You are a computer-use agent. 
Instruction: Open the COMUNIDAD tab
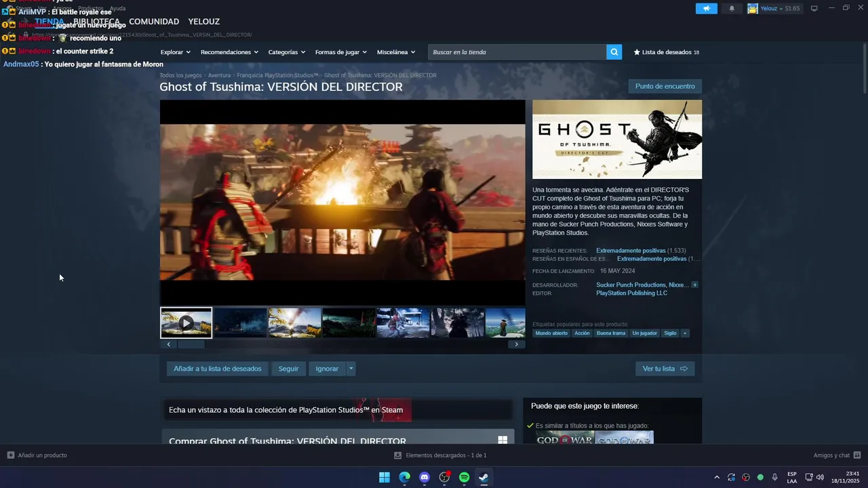pos(154,22)
